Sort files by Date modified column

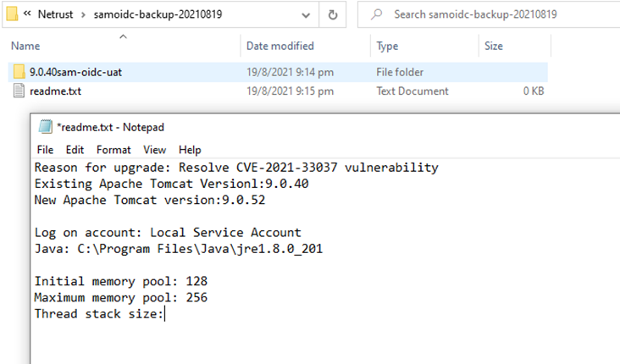tap(280, 46)
